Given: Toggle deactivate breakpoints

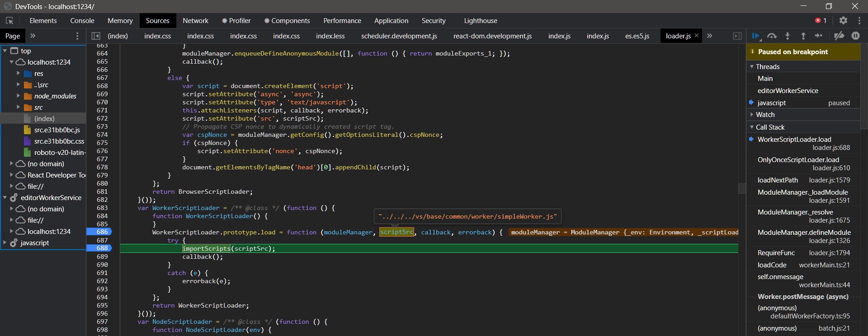Looking at the screenshot, I should pyautogui.click(x=839, y=36).
